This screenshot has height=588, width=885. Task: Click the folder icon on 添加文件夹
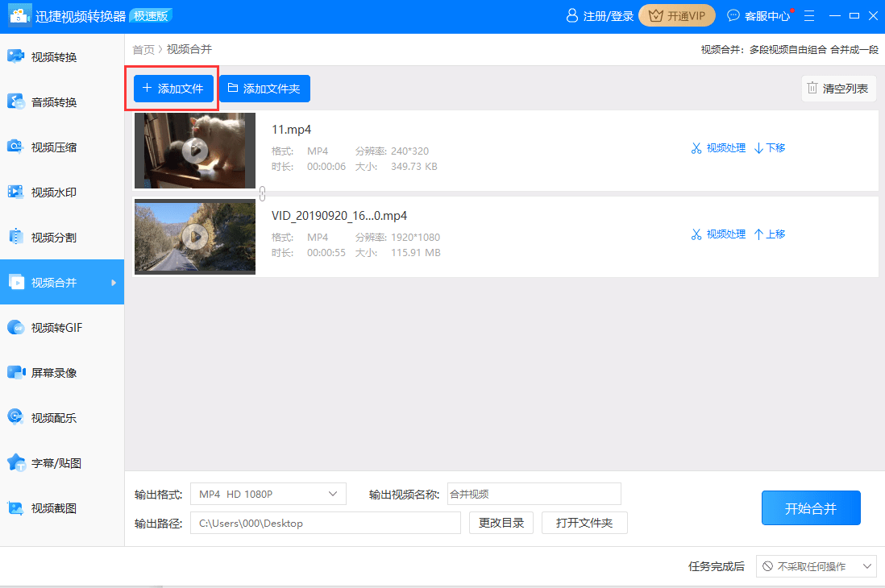(x=233, y=88)
